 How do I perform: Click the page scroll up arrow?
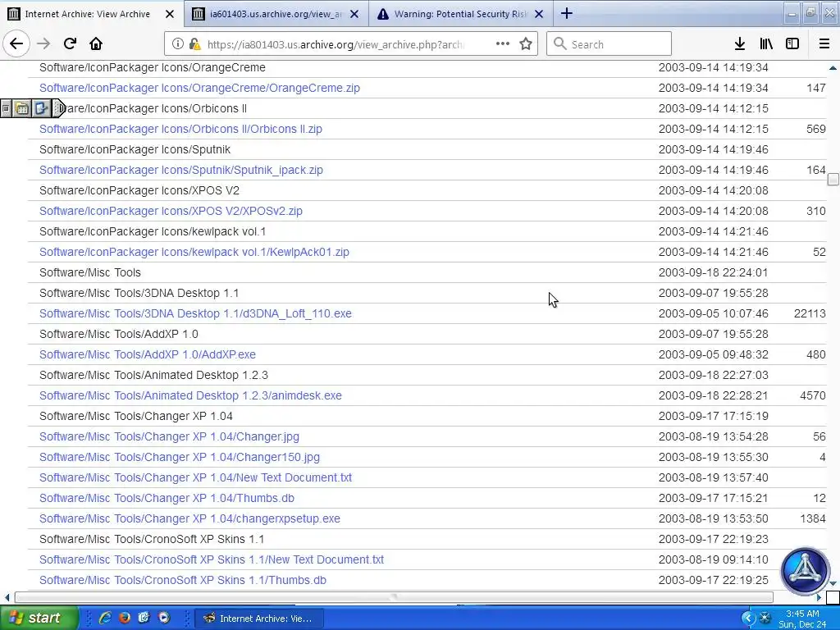(833, 67)
